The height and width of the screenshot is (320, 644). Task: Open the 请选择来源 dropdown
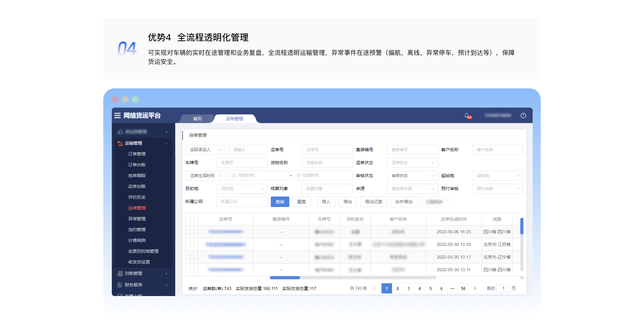point(412,189)
